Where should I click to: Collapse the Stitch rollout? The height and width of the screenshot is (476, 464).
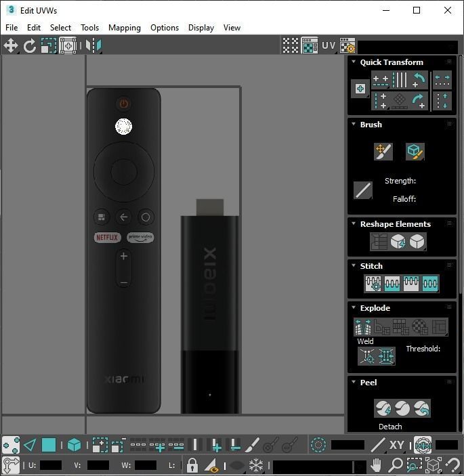[x=354, y=265]
